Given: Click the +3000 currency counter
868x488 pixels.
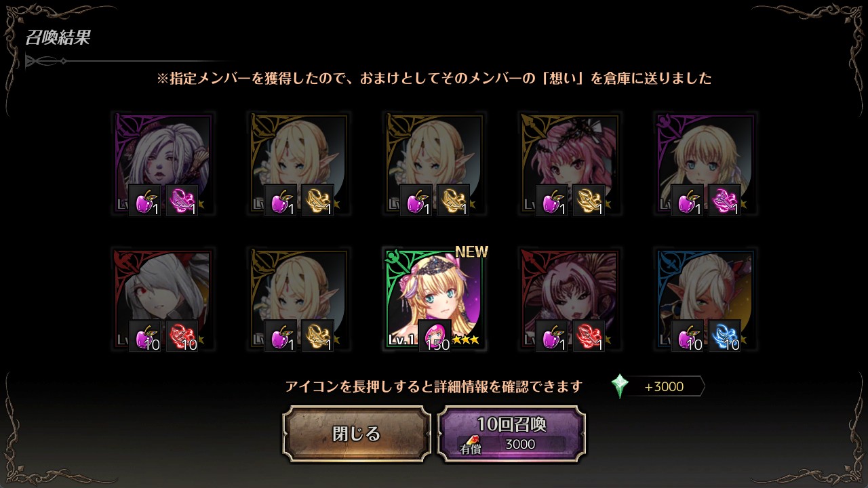Looking at the screenshot, I should click(x=663, y=386).
